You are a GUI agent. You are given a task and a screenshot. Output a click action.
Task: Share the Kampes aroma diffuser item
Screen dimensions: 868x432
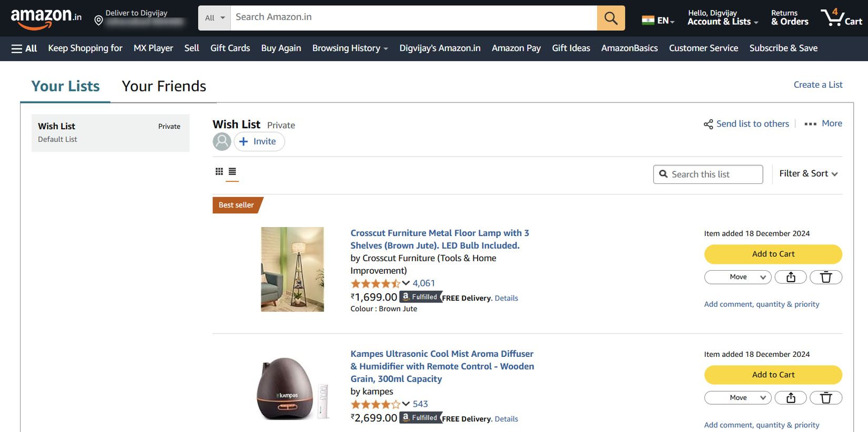pyautogui.click(x=791, y=398)
